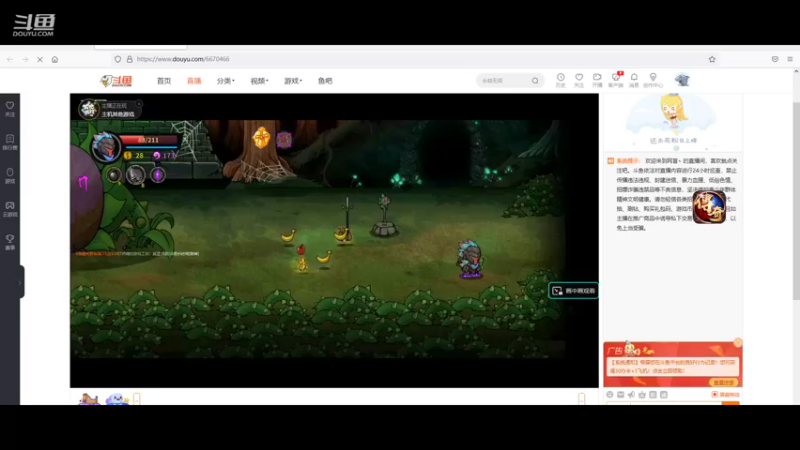Open the emoji smiley icon in chat toolbar

(610, 394)
